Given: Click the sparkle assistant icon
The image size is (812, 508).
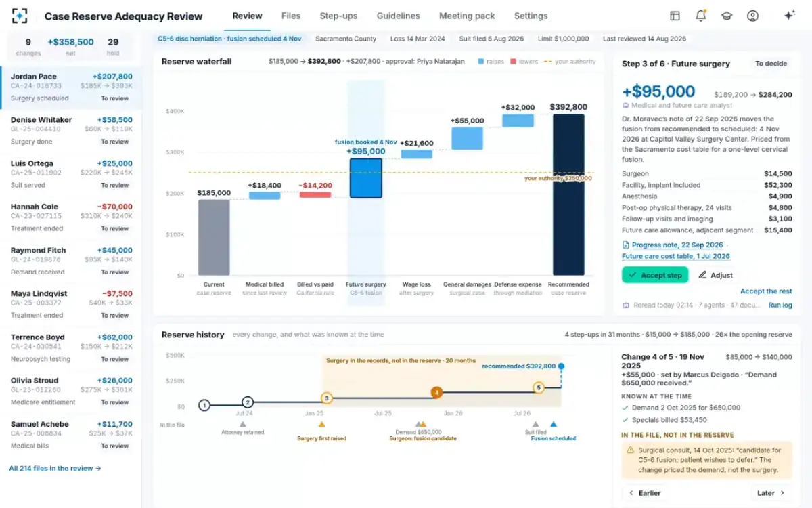Looking at the screenshot, I should point(789,16).
